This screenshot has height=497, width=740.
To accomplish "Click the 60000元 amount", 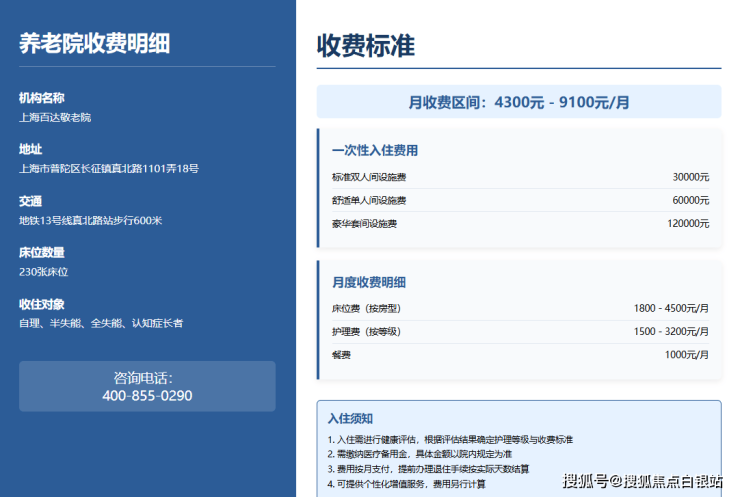I will pos(690,200).
